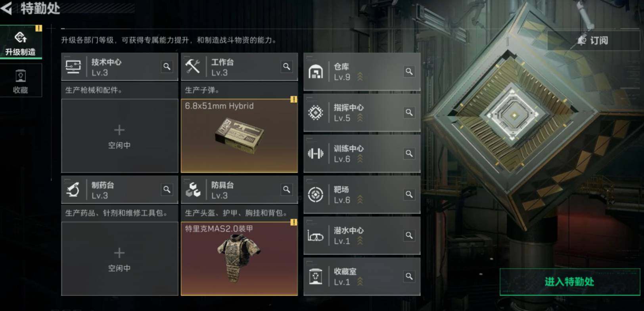Open 仓库 magnifier details icon
644x311 pixels.
tap(409, 71)
